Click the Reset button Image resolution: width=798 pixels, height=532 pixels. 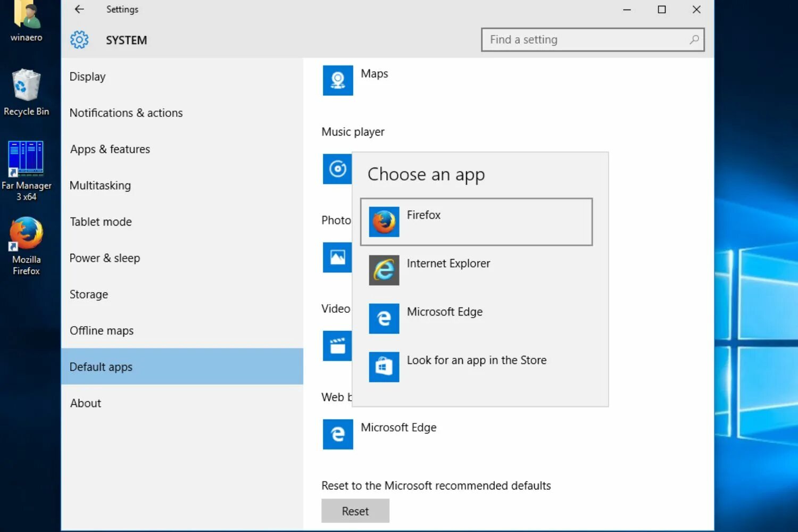pyautogui.click(x=355, y=511)
